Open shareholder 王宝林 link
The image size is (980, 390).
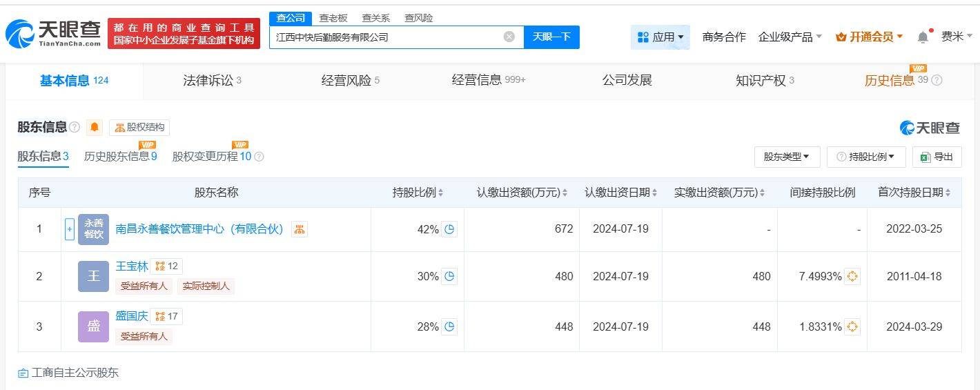(132, 266)
